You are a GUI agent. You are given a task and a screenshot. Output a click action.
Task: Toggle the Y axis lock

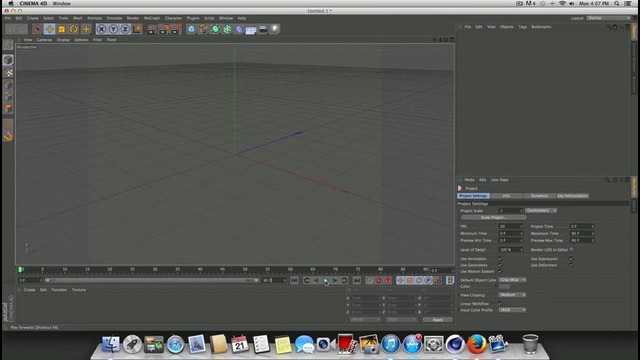click(113, 29)
